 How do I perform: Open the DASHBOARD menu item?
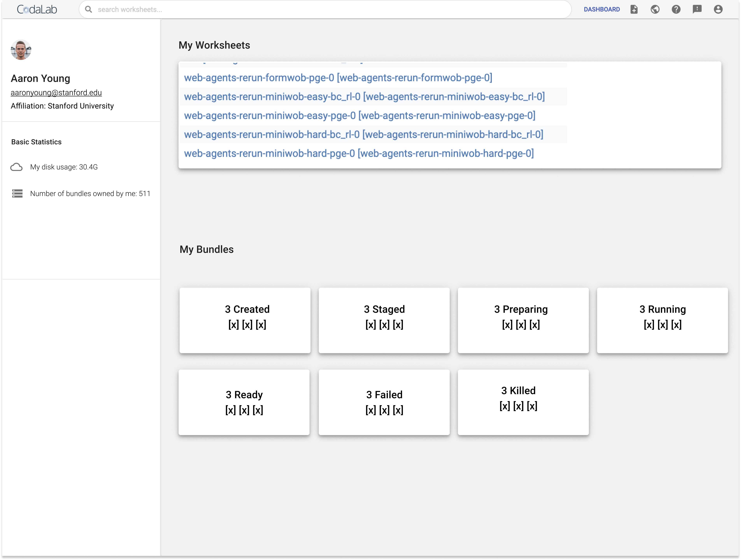click(x=602, y=9)
